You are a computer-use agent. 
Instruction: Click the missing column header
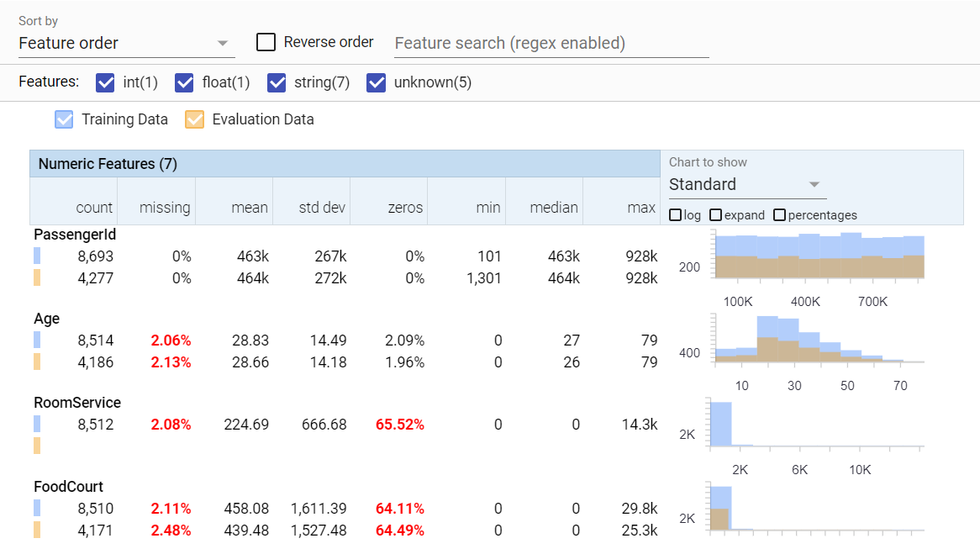[165, 208]
